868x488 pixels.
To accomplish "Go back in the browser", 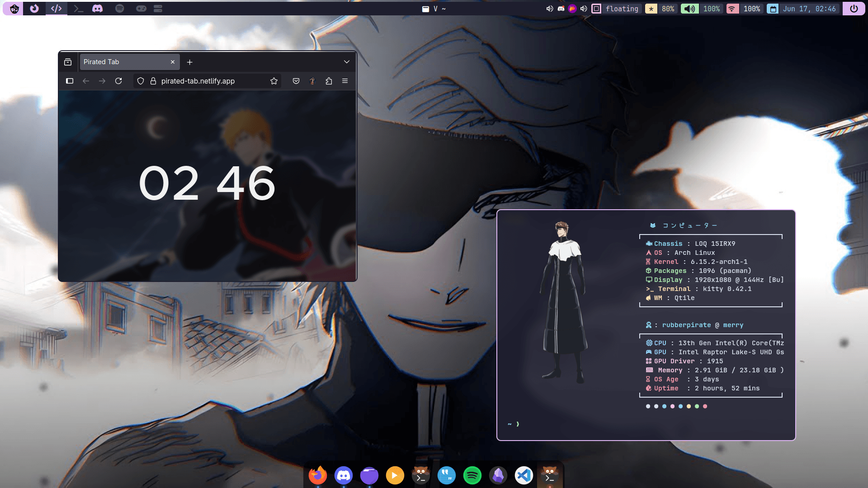I will [x=86, y=81].
